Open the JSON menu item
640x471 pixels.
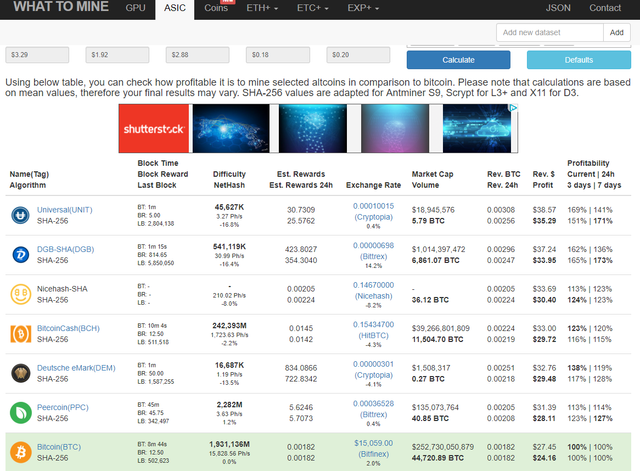[x=558, y=8]
